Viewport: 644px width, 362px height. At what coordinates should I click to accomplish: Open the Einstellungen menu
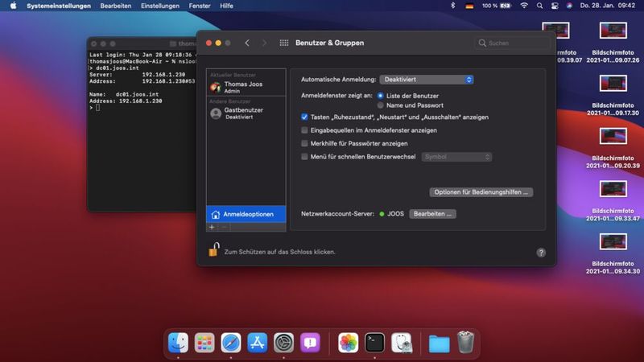point(160,6)
